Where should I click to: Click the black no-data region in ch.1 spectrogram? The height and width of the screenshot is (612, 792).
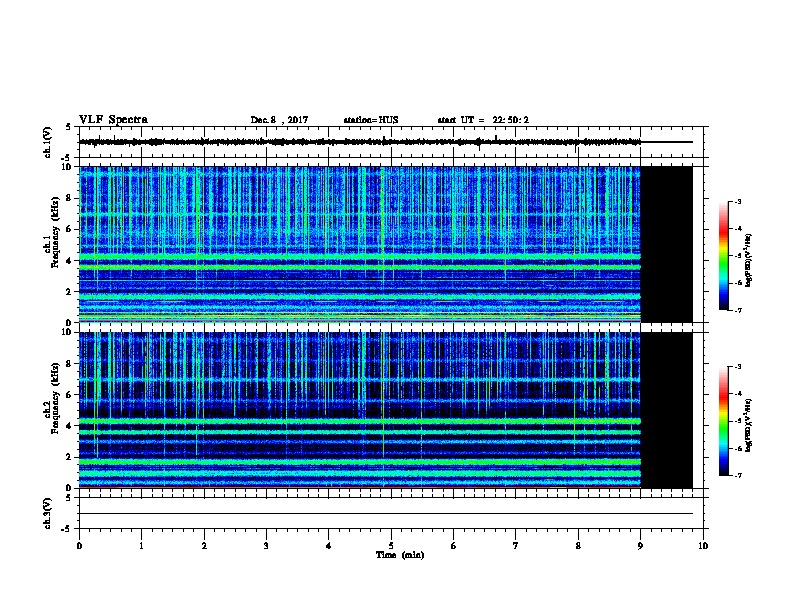tap(666, 244)
